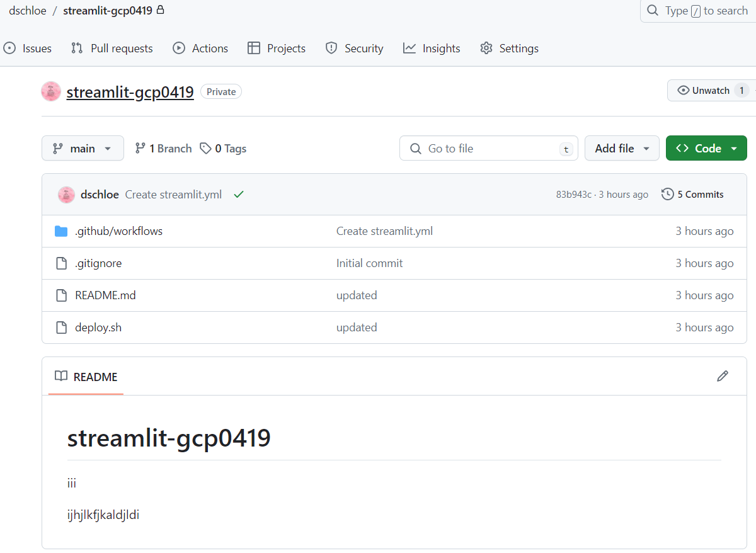756x553 pixels.
Task: Open the .github/workflows folder
Action: pos(118,231)
